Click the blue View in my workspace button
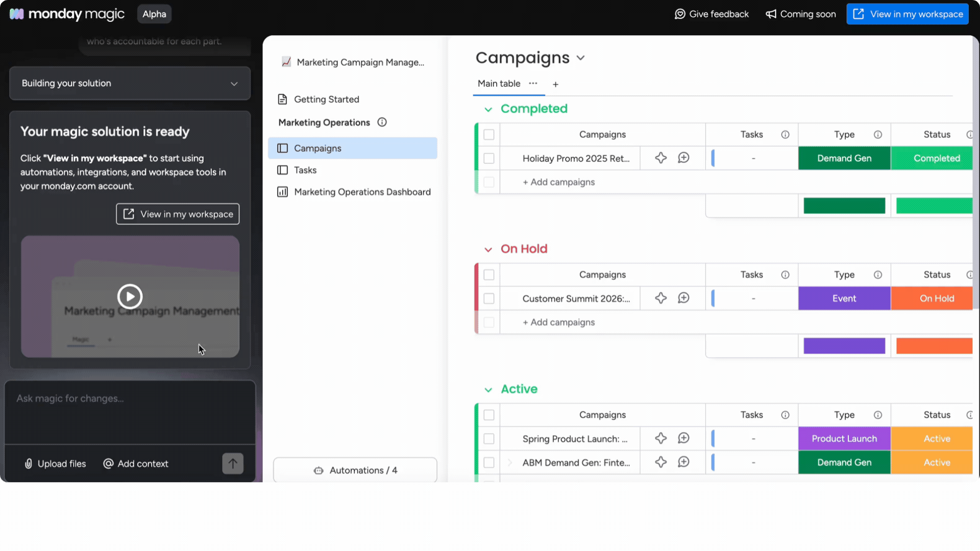 point(908,14)
